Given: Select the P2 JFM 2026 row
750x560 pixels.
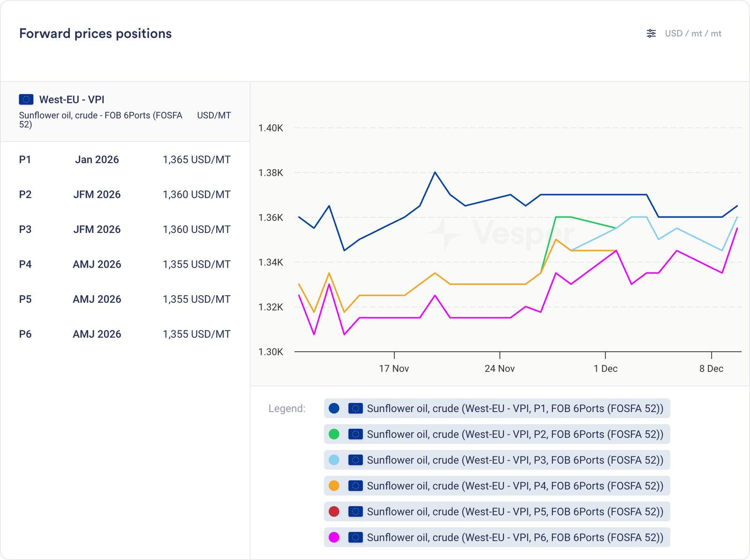Looking at the screenshot, I should [x=125, y=194].
